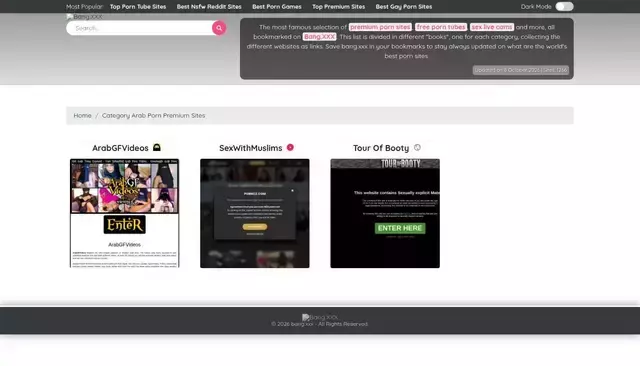
Task: Click the Bang.XXX highlighted link in description
Action: 319,37
